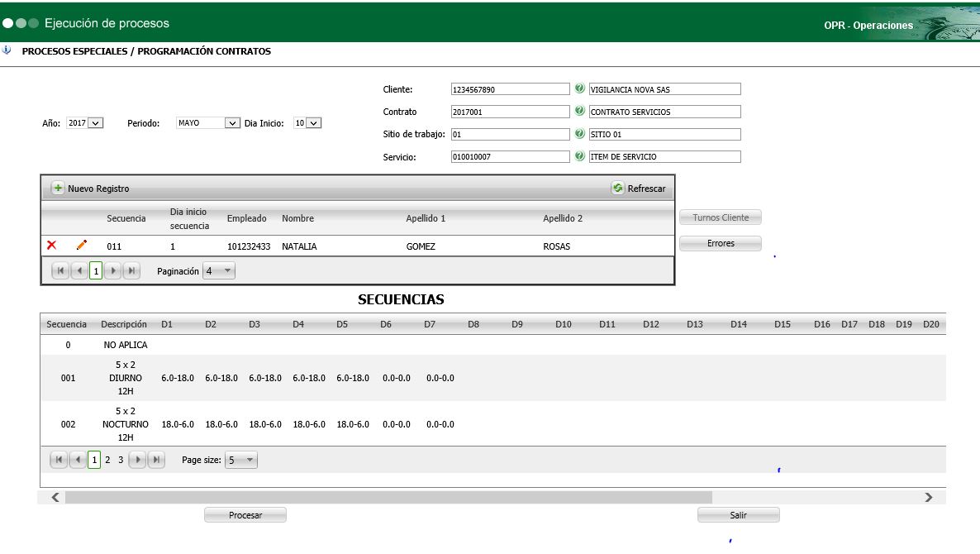Click the surname GOMEZ cell
This screenshot has width=980, height=554.
point(421,246)
